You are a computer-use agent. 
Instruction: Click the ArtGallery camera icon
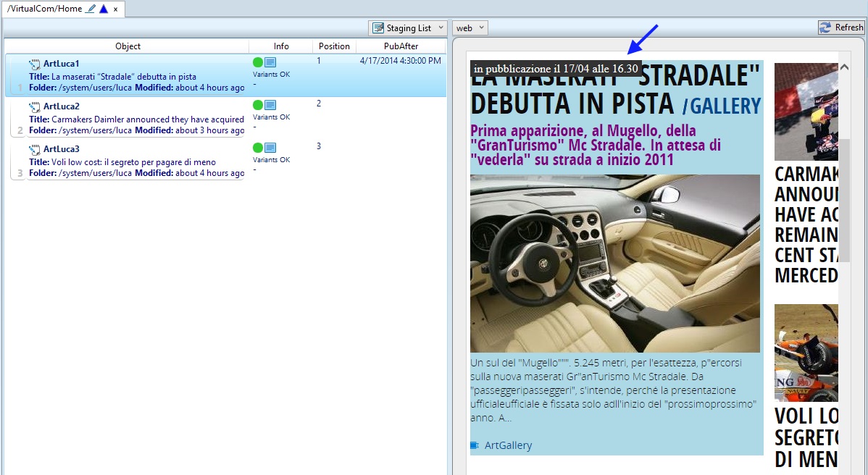pos(475,445)
